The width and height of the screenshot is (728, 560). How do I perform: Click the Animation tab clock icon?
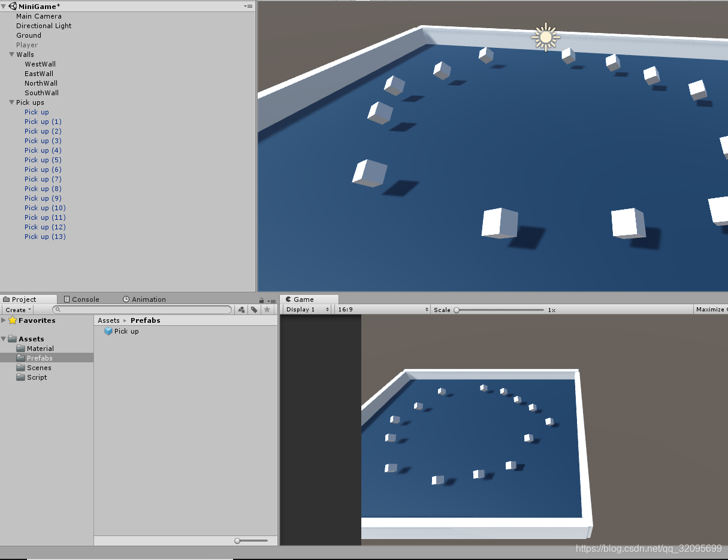coord(126,299)
